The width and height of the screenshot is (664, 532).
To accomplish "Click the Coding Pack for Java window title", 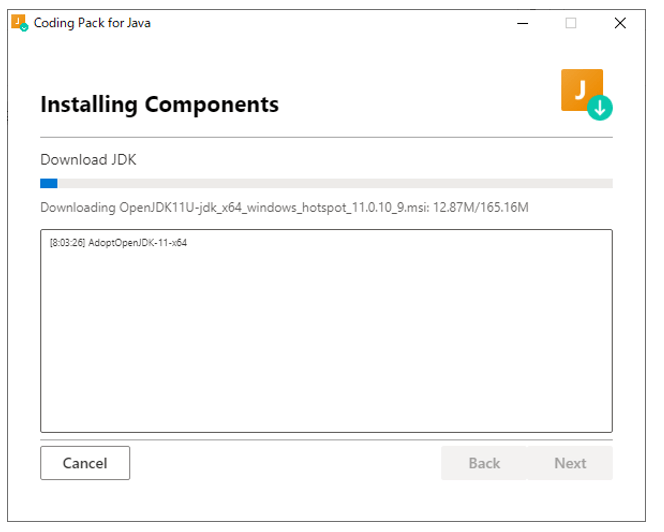I will [94, 23].
